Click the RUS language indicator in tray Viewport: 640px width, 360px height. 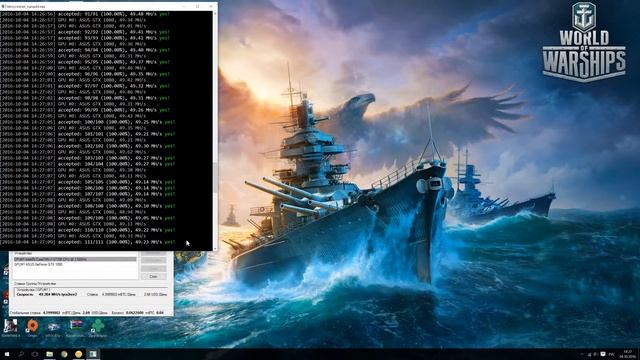click(x=611, y=354)
